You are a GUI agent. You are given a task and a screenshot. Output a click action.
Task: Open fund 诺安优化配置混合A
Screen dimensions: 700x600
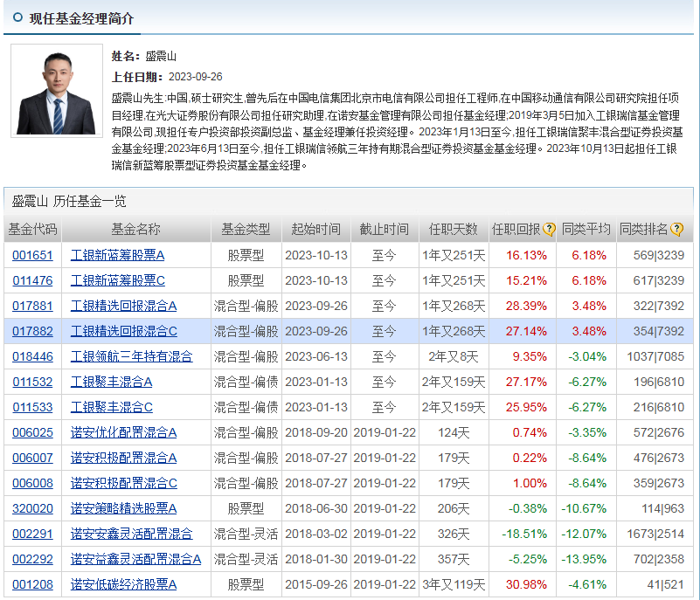(x=124, y=432)
